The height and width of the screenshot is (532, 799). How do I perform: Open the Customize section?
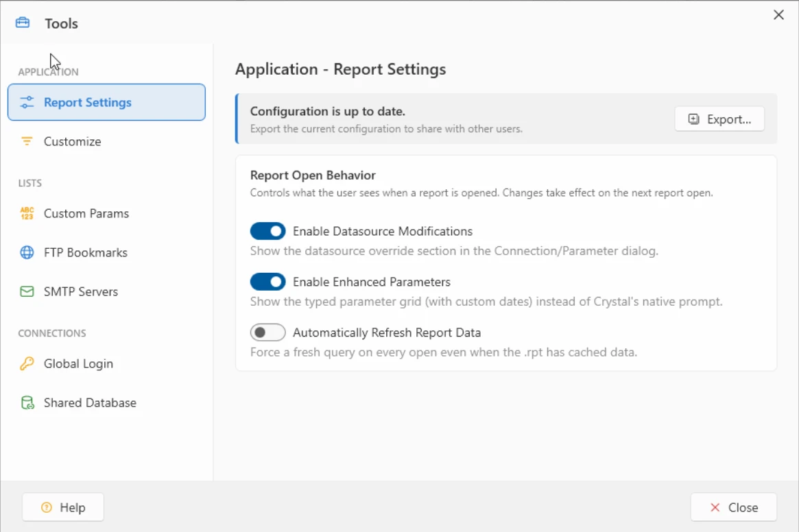(106, 141)
